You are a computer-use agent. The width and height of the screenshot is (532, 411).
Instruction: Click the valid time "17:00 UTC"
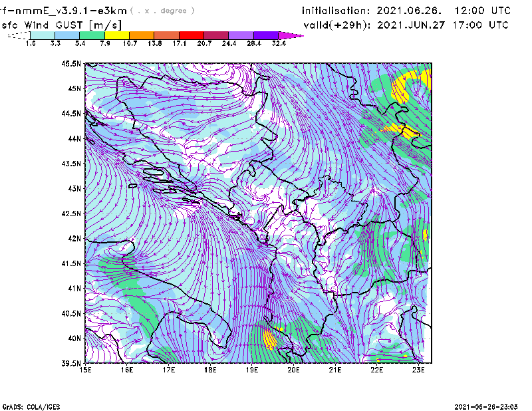click(x=481, y=25)
